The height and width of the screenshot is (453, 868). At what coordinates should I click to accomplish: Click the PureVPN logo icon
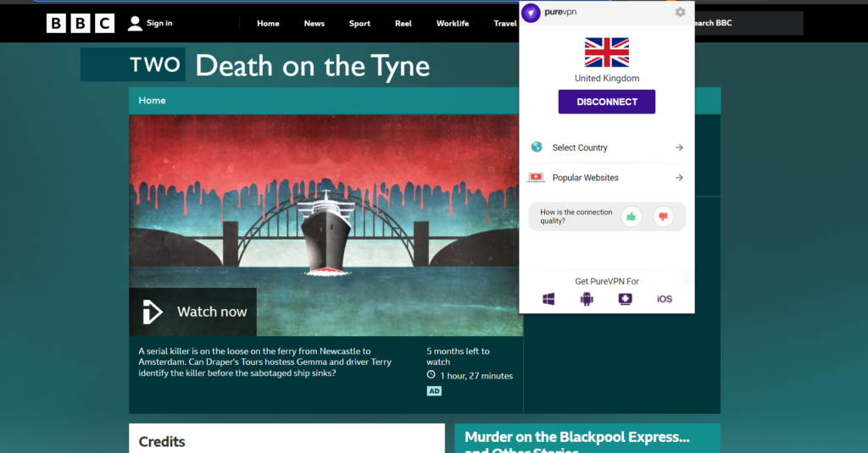coord(531,13)
